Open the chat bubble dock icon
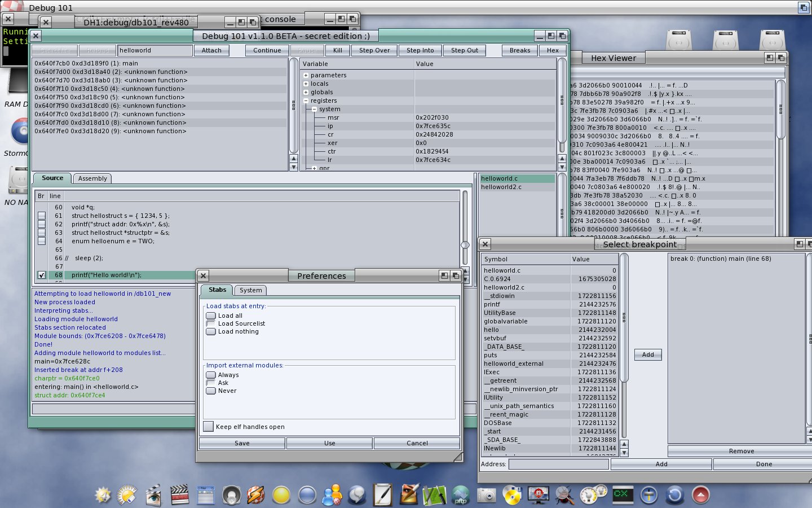This screenshot has height=508, width=812. pos(357,495)
